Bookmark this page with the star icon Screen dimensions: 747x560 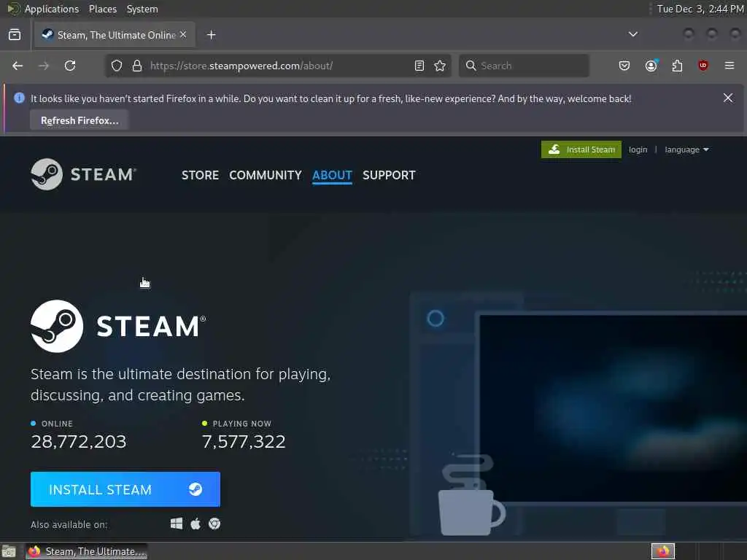[440, 66]
